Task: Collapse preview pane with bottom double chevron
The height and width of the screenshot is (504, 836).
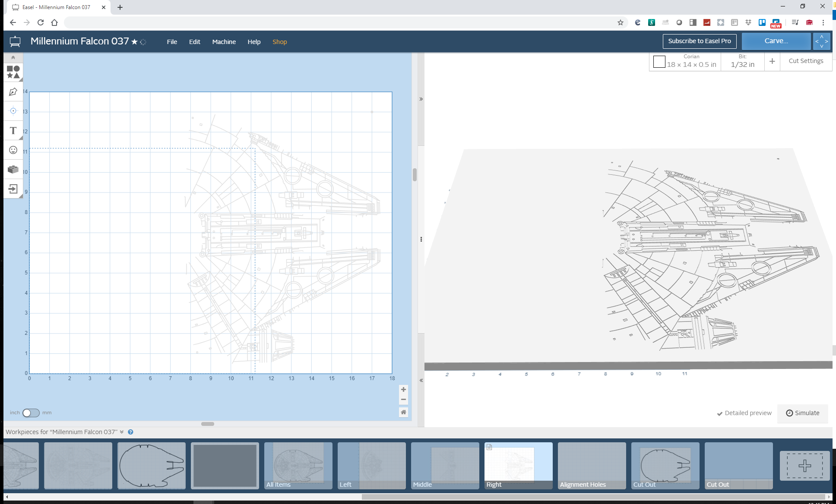Action: click(x=421, y=381)
